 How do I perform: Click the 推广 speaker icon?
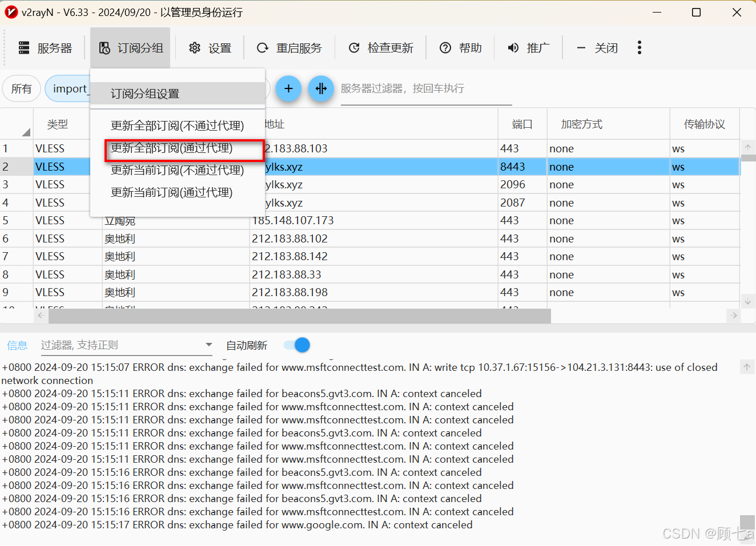pos(513,48)
